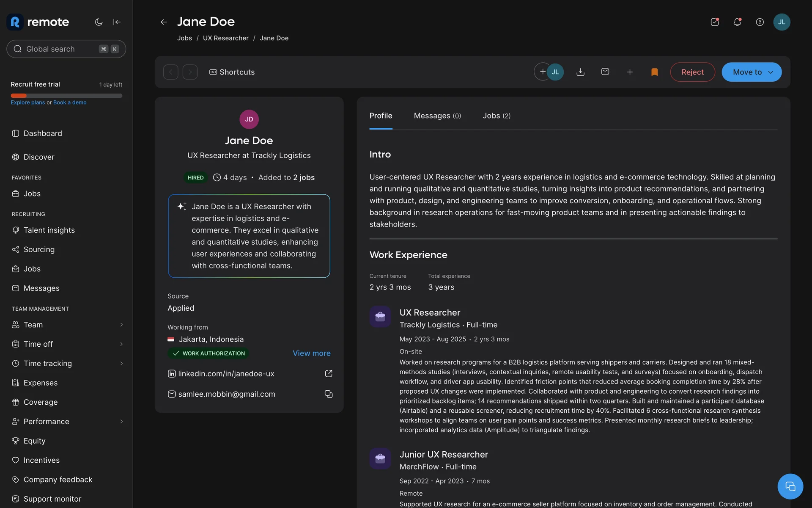Image resolution: width=812 pixels, height=508 pixels.
Task: Toggle the orange bookmark on candidate
Action: click(x=654, y=72)
